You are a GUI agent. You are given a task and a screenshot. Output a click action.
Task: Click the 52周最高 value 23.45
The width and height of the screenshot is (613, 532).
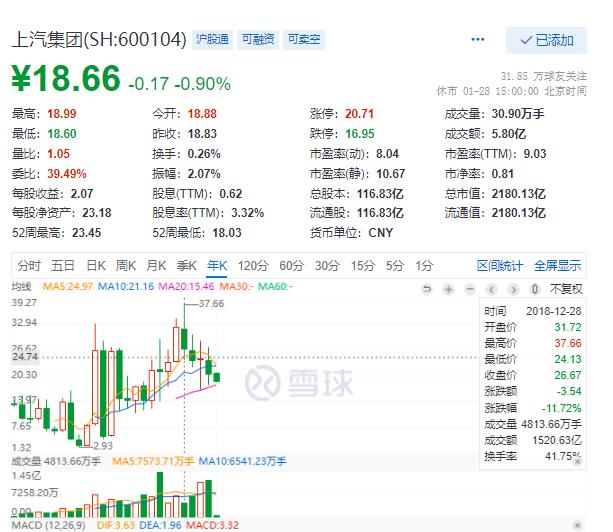tap(86, 233)
